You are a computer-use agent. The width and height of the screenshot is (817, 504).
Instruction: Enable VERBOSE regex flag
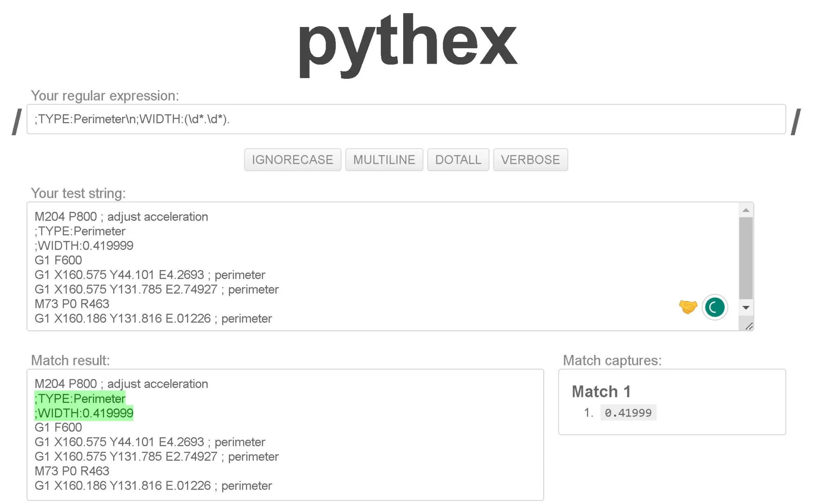point(530,160)
